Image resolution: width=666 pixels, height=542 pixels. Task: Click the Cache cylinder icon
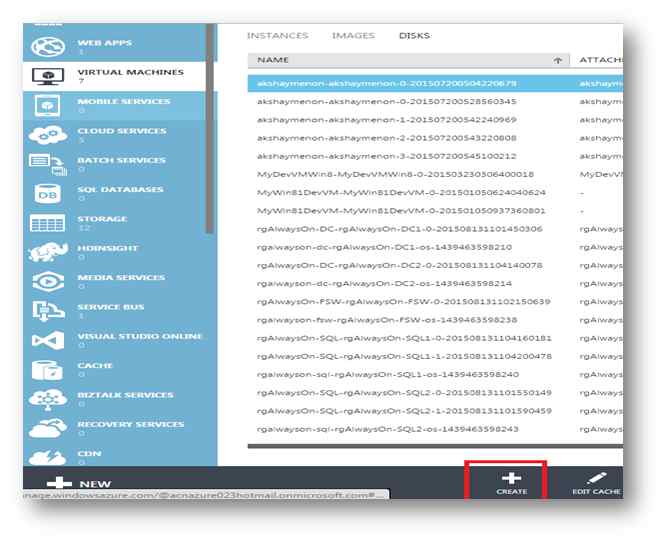click(x=47, y=370)
